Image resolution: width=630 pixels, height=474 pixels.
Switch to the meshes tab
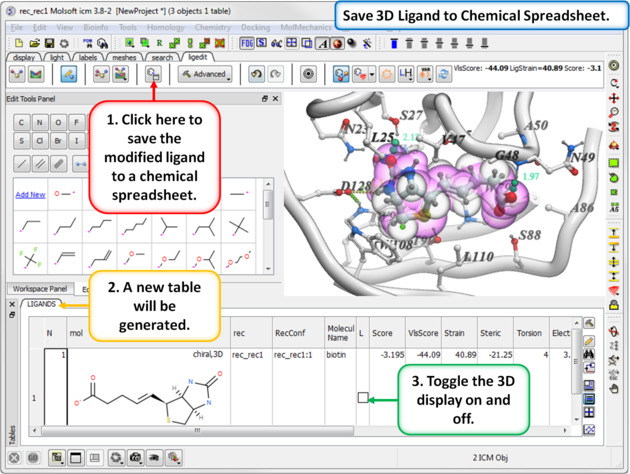tap(124, 58)
